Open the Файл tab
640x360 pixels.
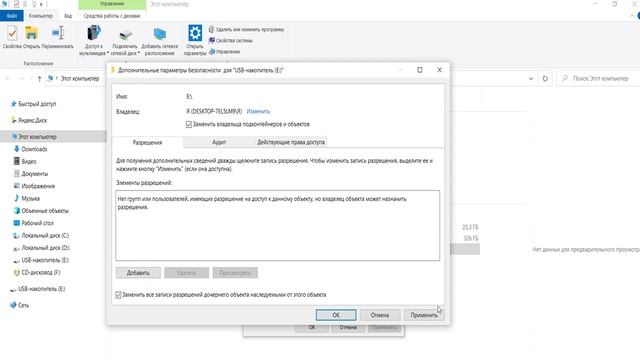click(x=12, y=16)
